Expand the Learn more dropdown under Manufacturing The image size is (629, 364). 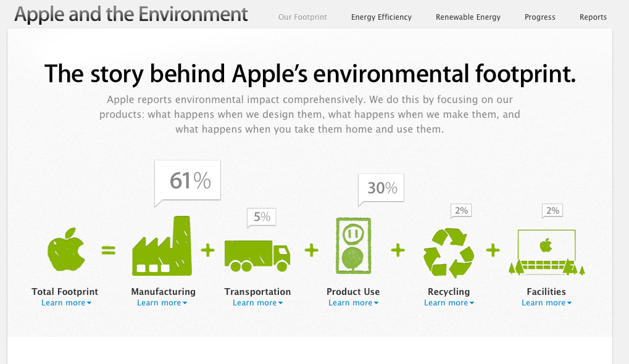coord(162,302)
